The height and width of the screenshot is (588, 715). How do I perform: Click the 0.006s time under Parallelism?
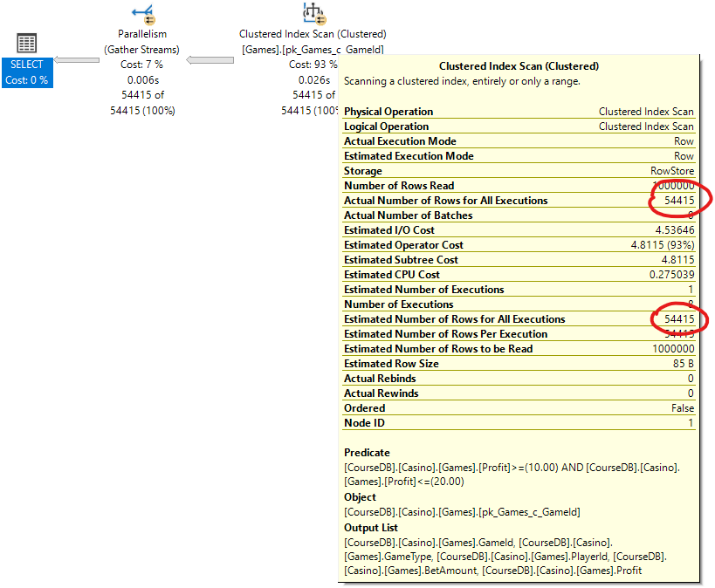(x=143, y=79)
